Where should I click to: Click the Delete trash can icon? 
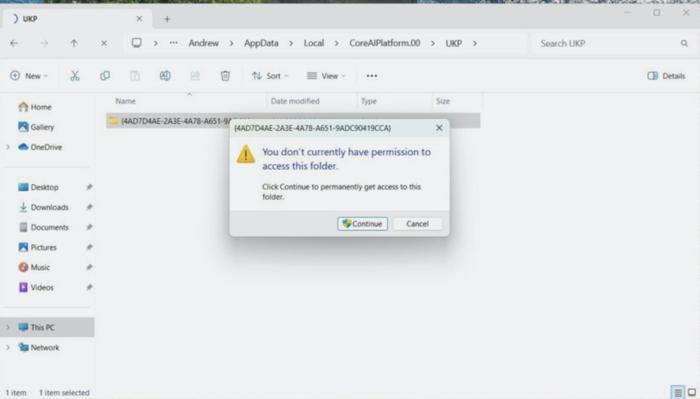coord(225,76)
